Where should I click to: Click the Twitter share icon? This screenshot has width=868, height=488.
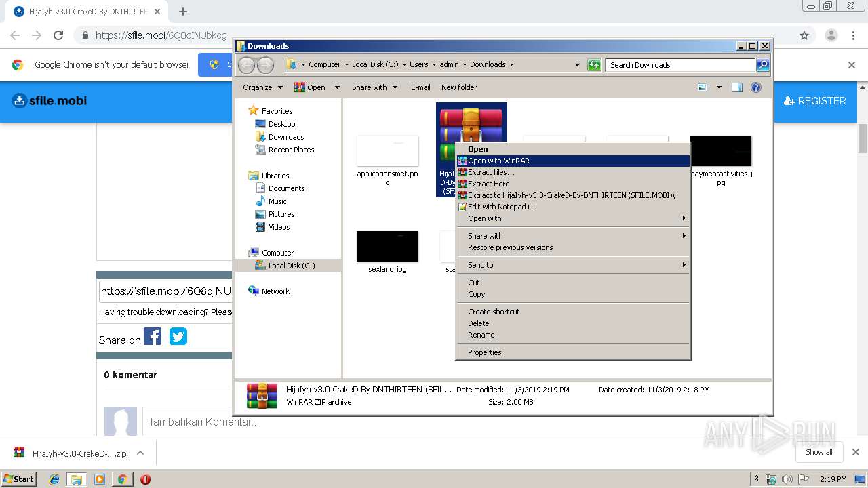coord(178,336)
